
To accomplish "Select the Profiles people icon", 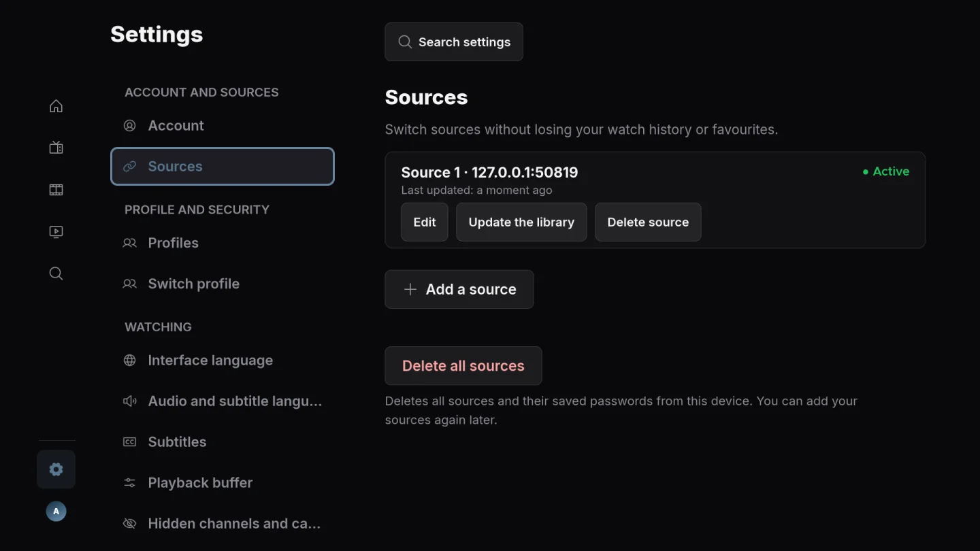I will pos(129,243).
